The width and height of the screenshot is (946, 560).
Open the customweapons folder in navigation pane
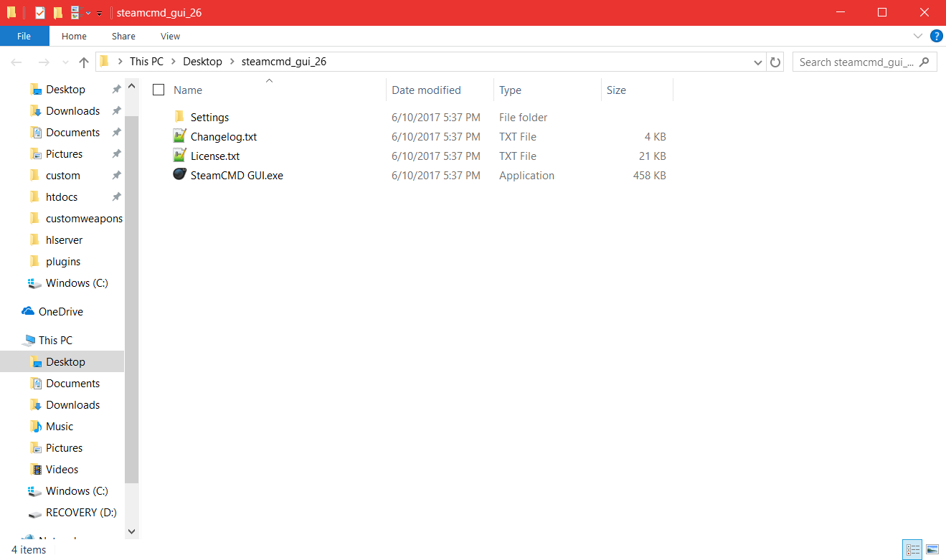[x=84, y=219]
